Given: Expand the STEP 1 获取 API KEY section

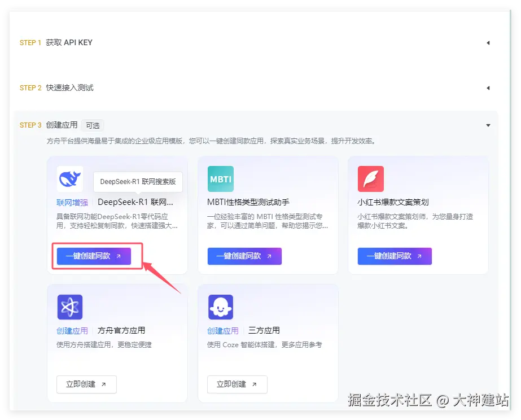Looking at the screenshot, I should point(489,42).
